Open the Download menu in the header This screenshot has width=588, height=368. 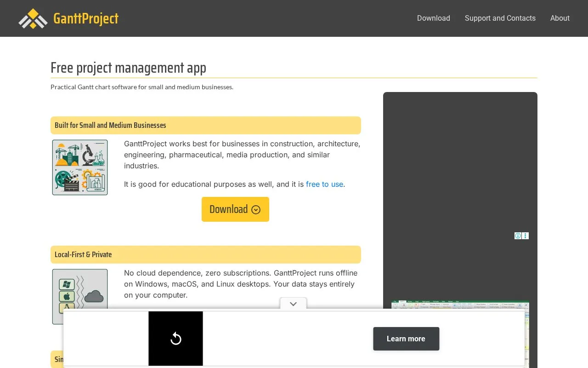click(x=434, y=18)
